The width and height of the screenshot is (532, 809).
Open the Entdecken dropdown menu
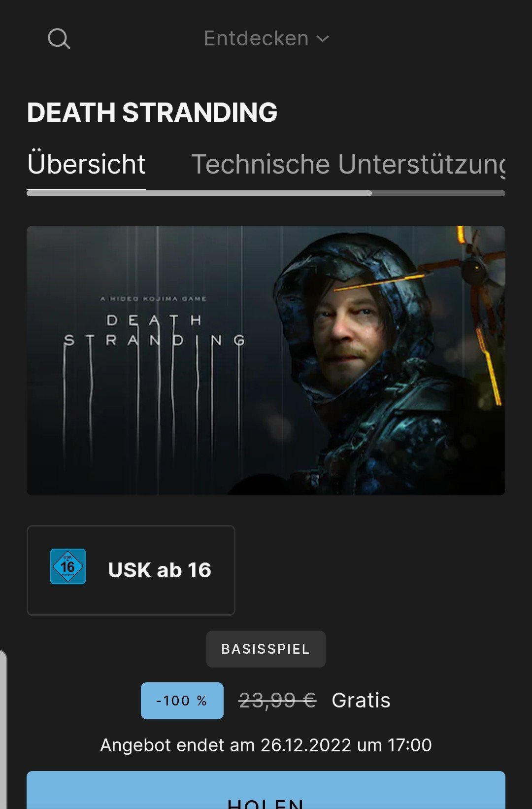tap(266, 38)
